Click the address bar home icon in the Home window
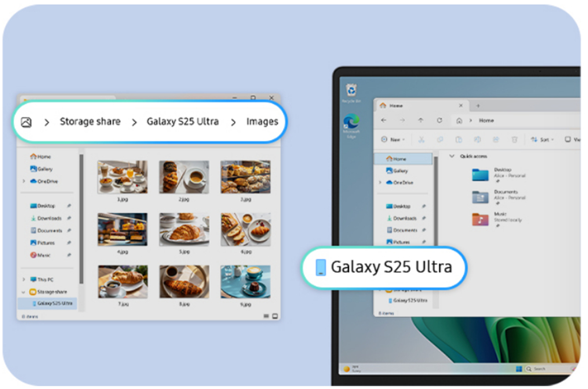The image size is (588, 389). coord(459,121)
